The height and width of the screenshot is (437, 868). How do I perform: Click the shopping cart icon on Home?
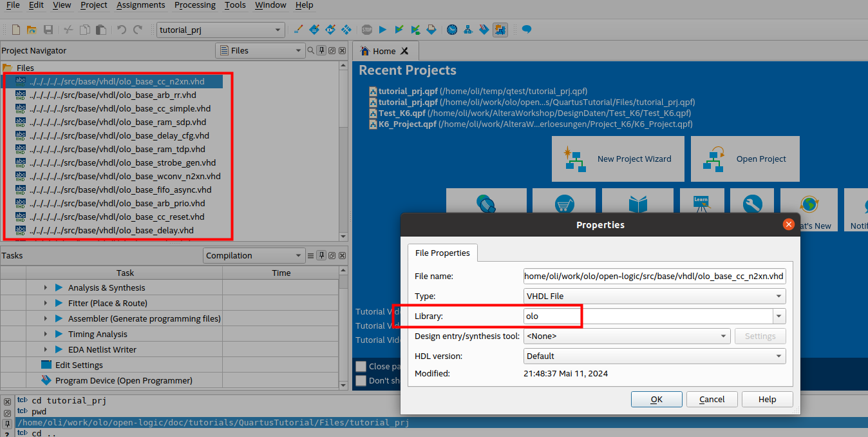(x=565, y=204)
